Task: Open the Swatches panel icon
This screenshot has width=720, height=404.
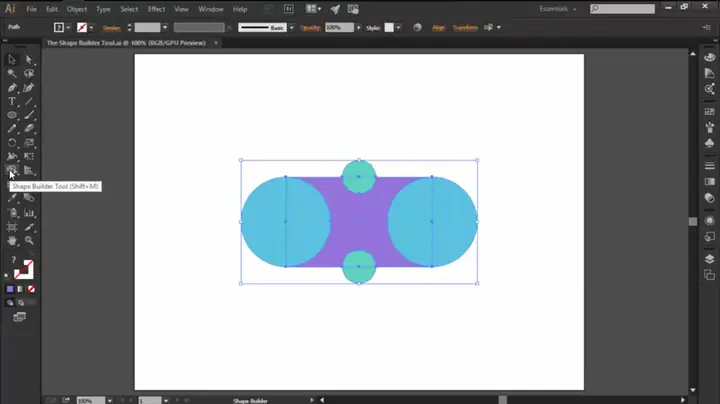Action: pos(709,112)
